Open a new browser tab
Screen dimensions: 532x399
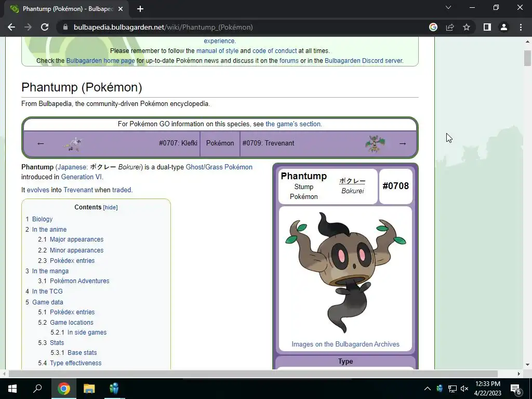click(x=140, y=9)
